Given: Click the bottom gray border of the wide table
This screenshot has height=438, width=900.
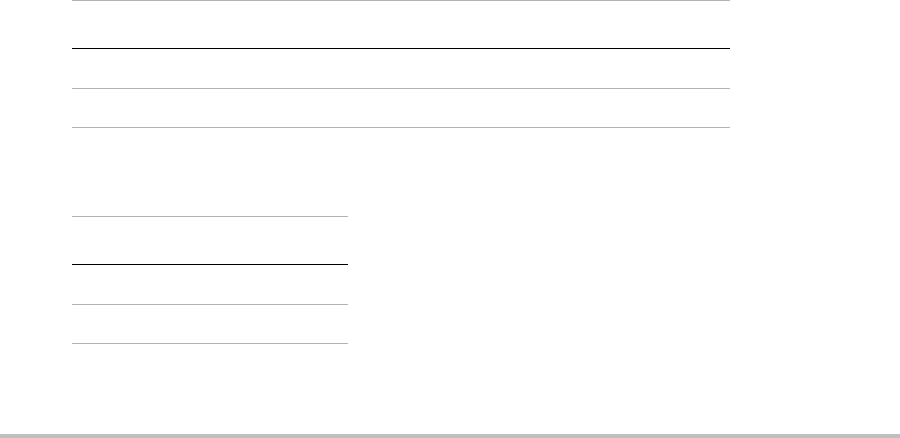Looking at the screenshot, I should (401, 127).
